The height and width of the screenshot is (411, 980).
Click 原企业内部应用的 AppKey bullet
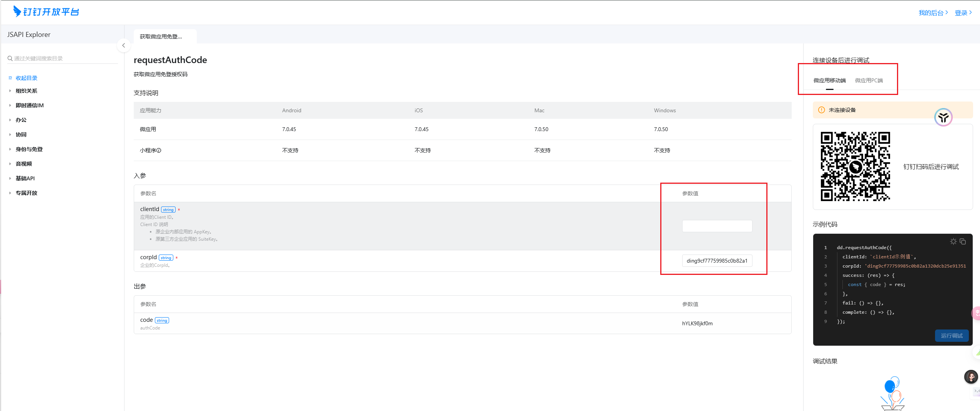click(183, 232)
